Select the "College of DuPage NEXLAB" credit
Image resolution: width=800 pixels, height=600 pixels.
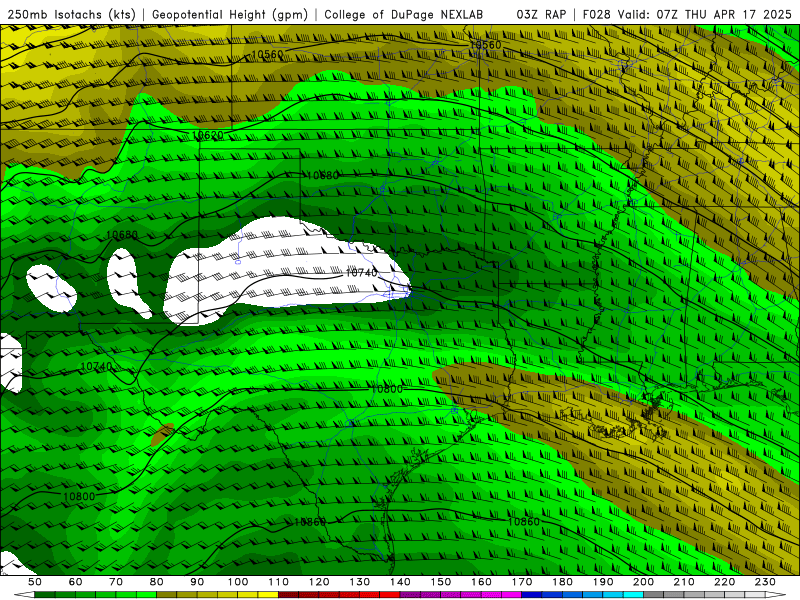click(404, 15)
